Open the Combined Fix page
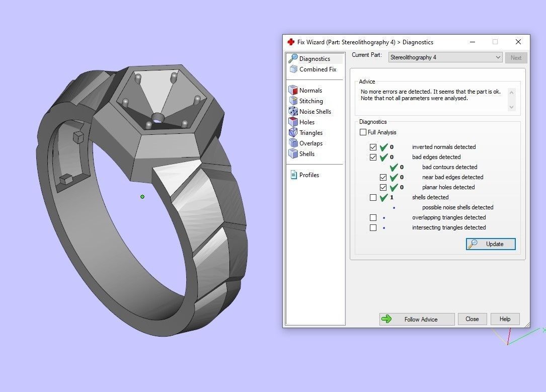This screenshot has width=546, height=392. [x=318, y=69]
